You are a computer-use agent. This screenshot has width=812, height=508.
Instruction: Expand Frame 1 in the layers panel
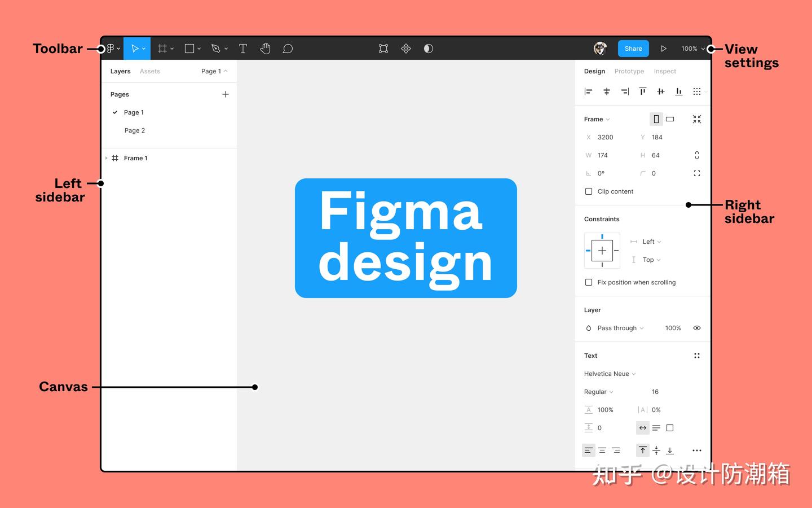point(107,158)
